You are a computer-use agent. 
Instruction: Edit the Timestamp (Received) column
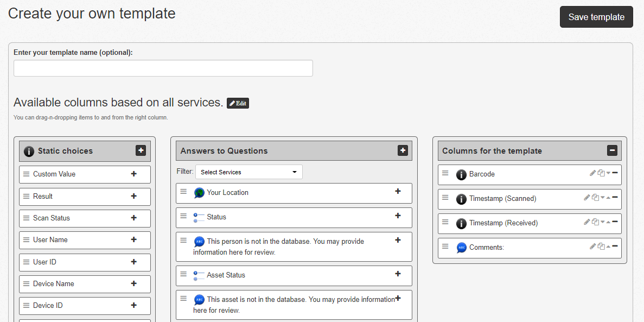click(587, 222)
